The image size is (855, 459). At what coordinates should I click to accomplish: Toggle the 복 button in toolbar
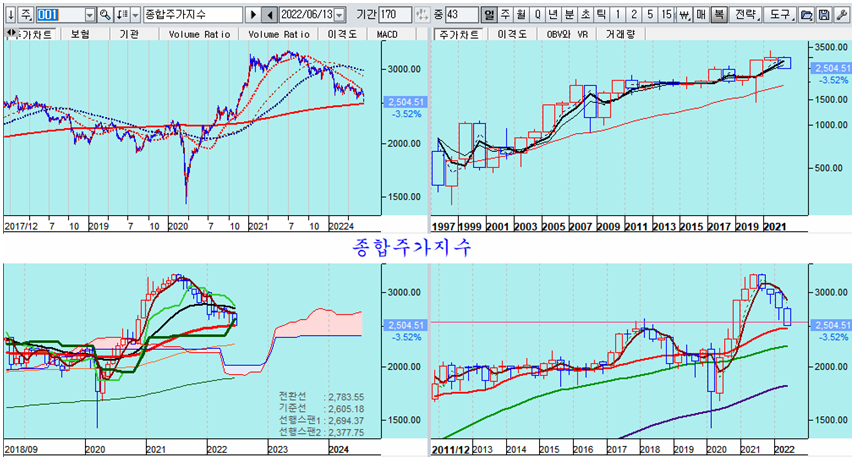point(718,15)
